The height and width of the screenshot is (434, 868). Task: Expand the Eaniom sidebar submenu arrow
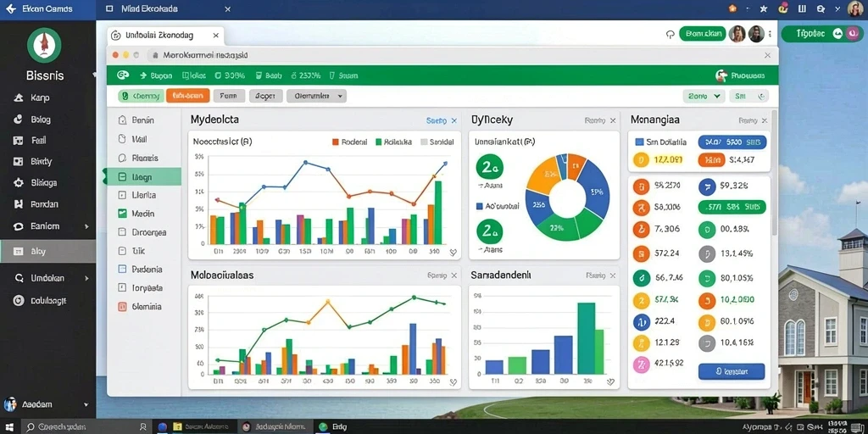[86, 226]
